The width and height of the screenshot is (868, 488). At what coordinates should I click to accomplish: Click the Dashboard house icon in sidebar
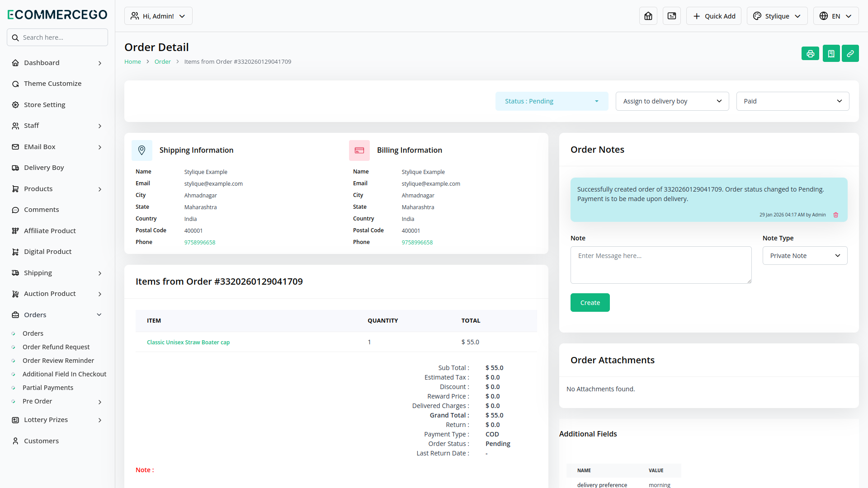15,63
